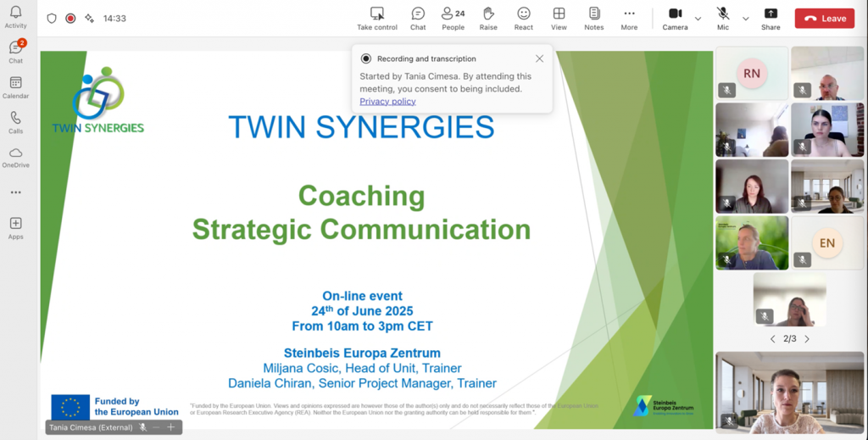Open the View layout options
Screen dimensions: 868x440
point(559,19)
